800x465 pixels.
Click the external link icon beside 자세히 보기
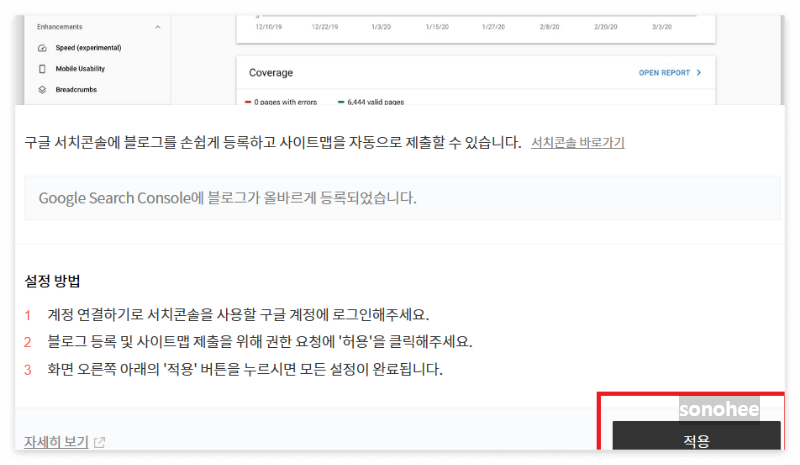coord(99,442)
